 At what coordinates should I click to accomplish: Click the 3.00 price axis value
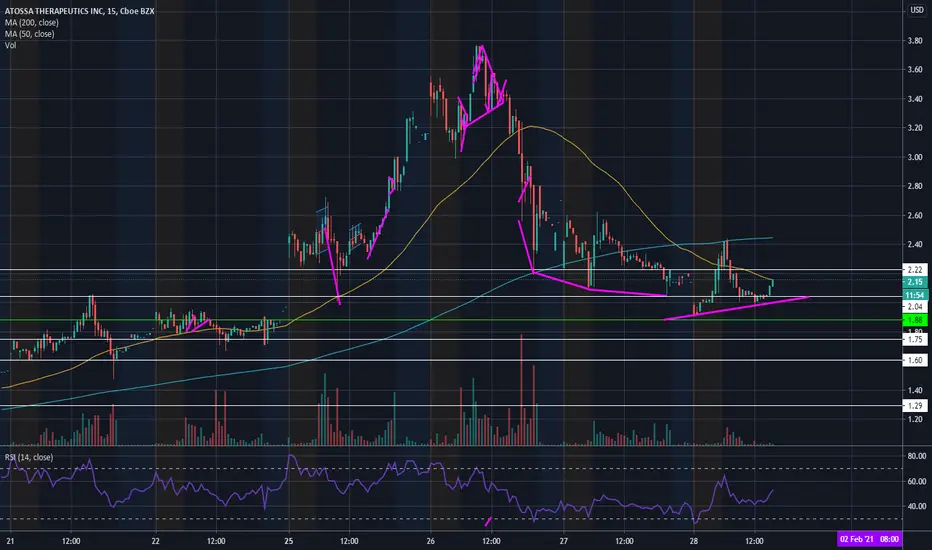(915, 157)
